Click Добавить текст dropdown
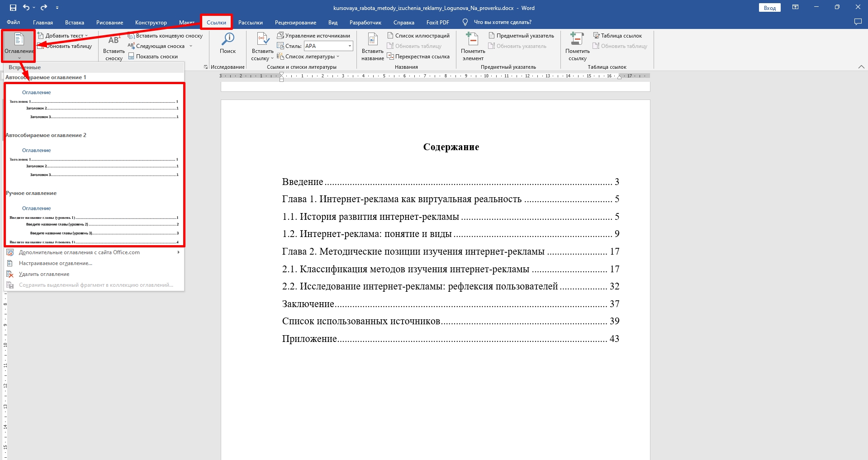The image size is (868, 460). (x=63, y=36)
